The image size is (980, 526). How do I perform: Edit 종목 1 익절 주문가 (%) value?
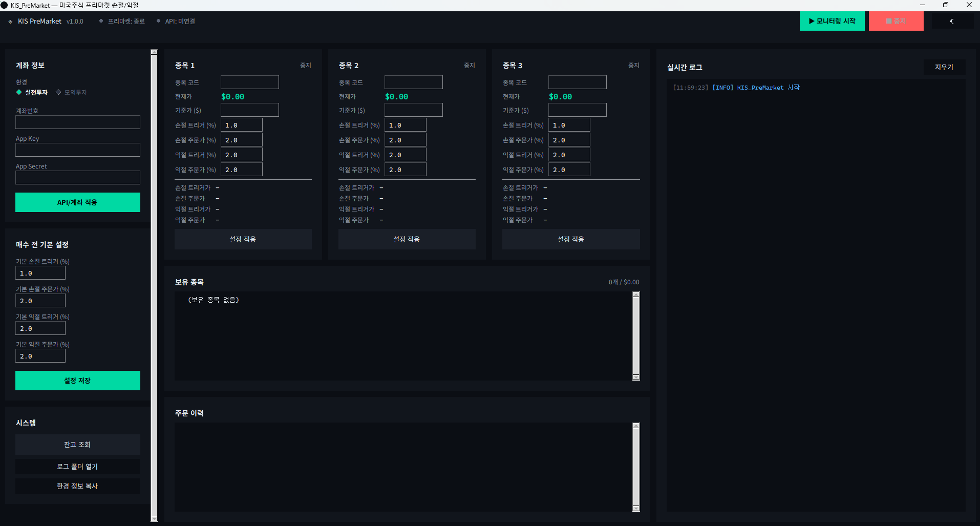pos(242,170)
